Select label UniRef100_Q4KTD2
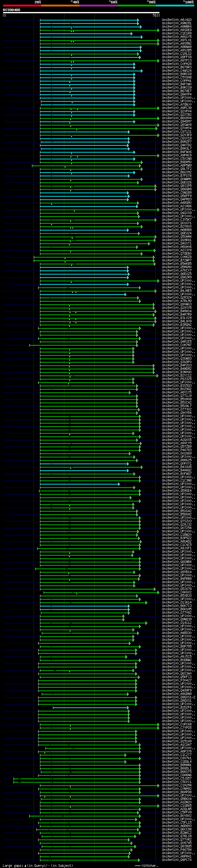The width and height of the screenshot is (197, 868). [177, 145]
